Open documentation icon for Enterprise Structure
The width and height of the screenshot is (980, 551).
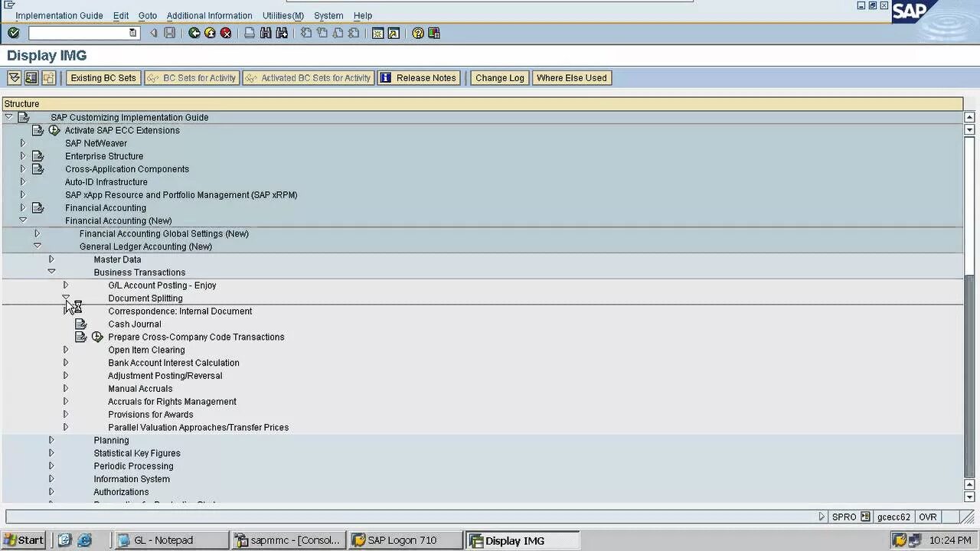click(x=38, y=156)
